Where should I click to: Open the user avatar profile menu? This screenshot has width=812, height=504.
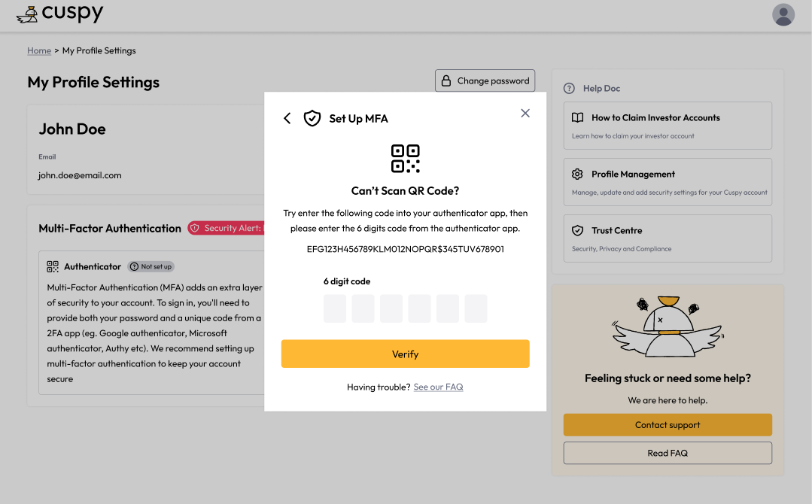click(783, 14)
